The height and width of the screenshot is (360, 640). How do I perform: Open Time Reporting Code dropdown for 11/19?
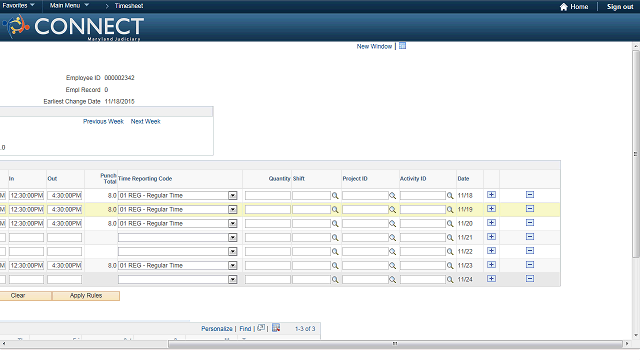pos(233,209)
